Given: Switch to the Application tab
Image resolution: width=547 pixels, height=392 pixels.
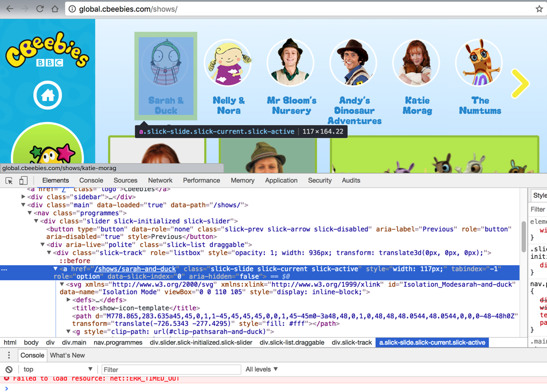Looking at the screenshot, I should [x=281, y=180].
